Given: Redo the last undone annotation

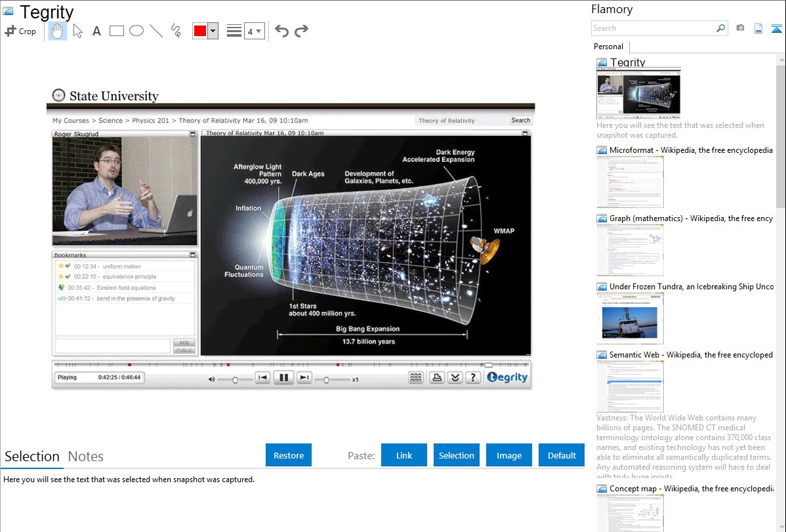Looking at the screenshot, I should coord(301,31).
